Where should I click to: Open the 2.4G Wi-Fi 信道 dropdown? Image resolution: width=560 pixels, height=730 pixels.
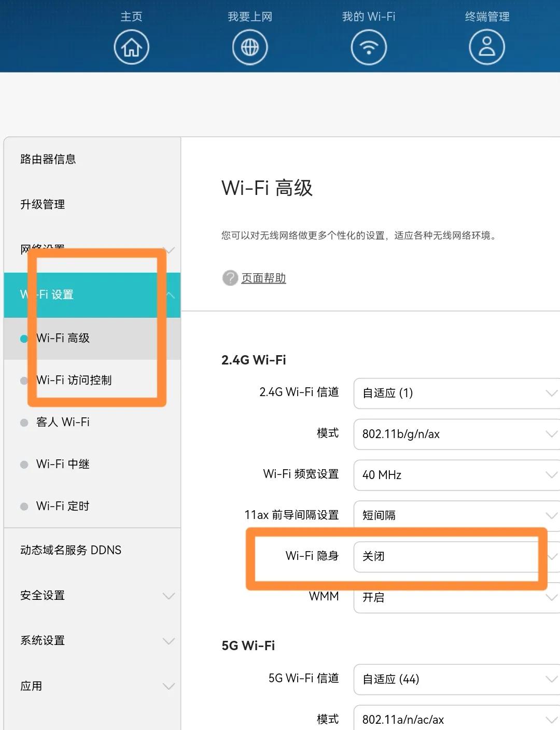tap(456, 394)
